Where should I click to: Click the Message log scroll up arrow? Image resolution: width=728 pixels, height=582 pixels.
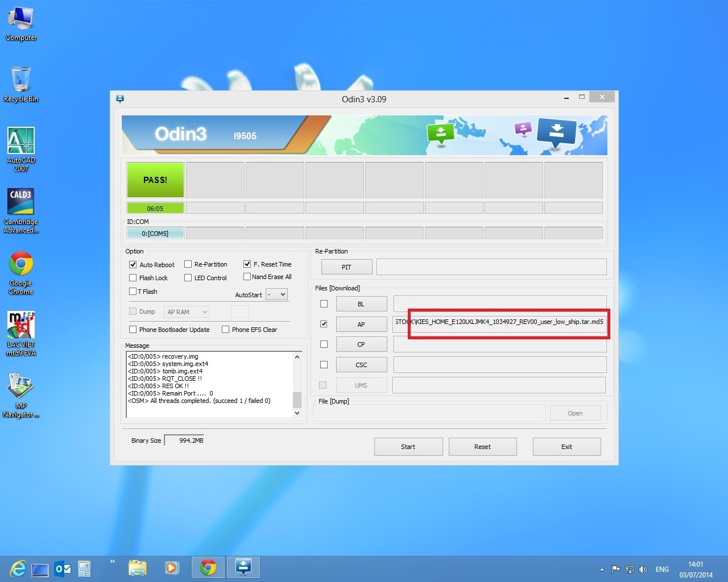coord(297,357)
